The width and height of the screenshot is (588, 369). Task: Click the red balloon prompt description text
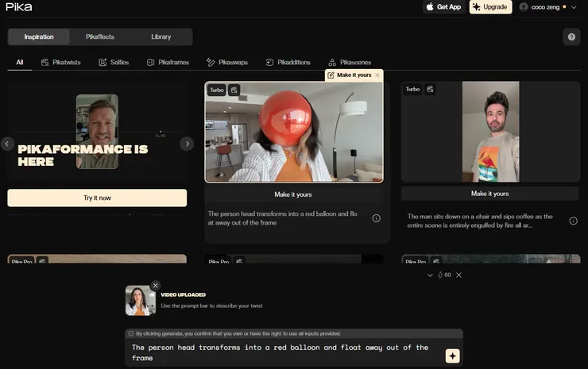coord(282,218)
